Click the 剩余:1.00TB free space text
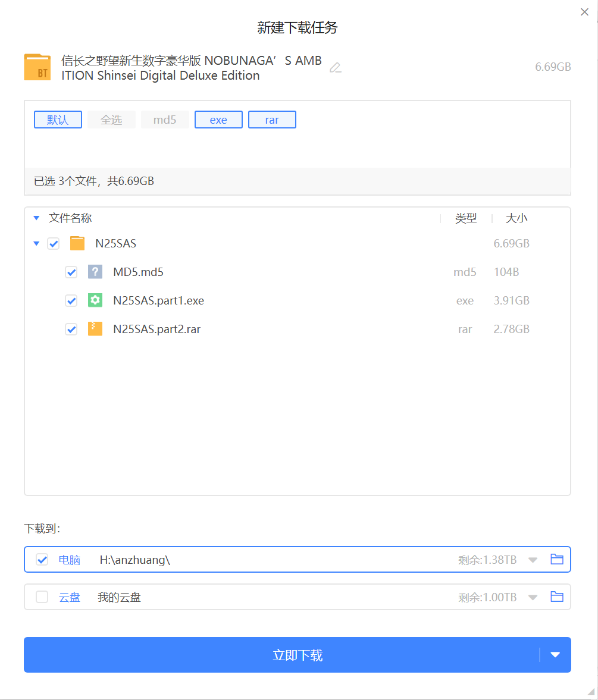The width and height of the screenshot is (598, 700). (487, 597)
